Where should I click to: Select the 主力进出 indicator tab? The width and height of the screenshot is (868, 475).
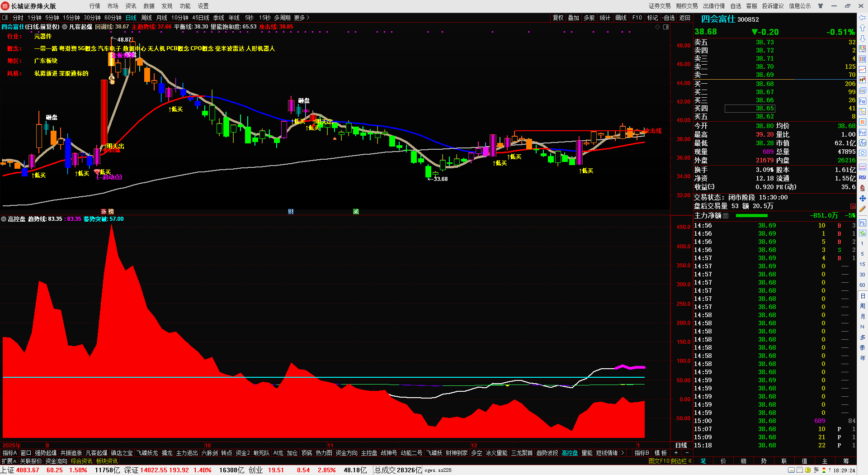[x=187, y=453]
